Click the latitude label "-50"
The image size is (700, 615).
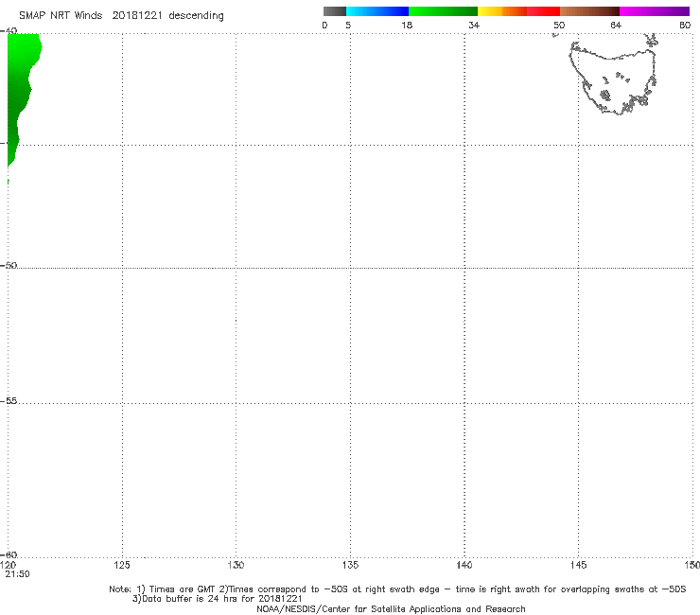click(9, 265)
